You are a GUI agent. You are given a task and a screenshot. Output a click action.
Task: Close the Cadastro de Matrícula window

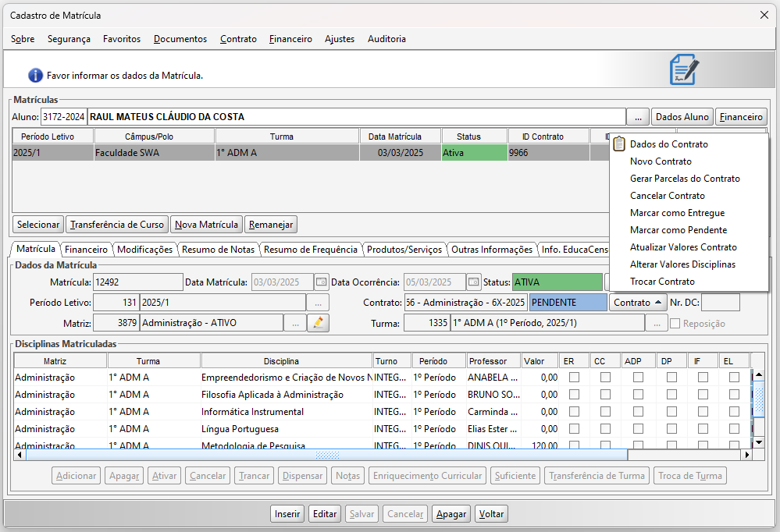pyautogui.click(x=764, y=15)
